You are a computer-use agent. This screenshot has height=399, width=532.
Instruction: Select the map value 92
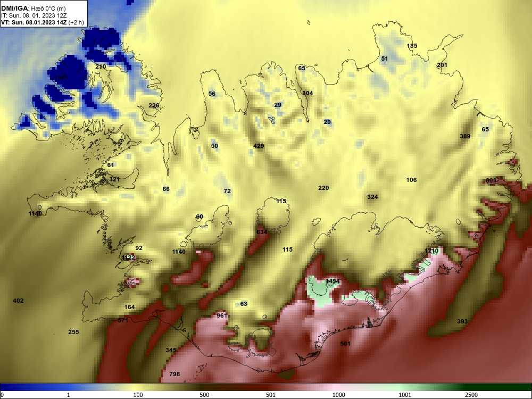pos(139,248)
